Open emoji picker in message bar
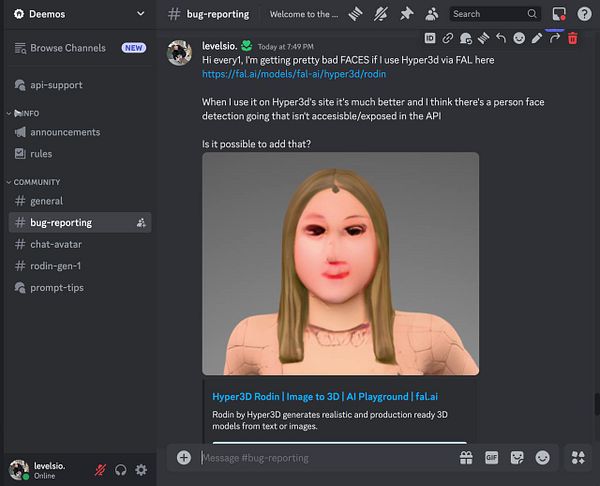600x486 pixels. pyautogui.click(x=542, y=458)
